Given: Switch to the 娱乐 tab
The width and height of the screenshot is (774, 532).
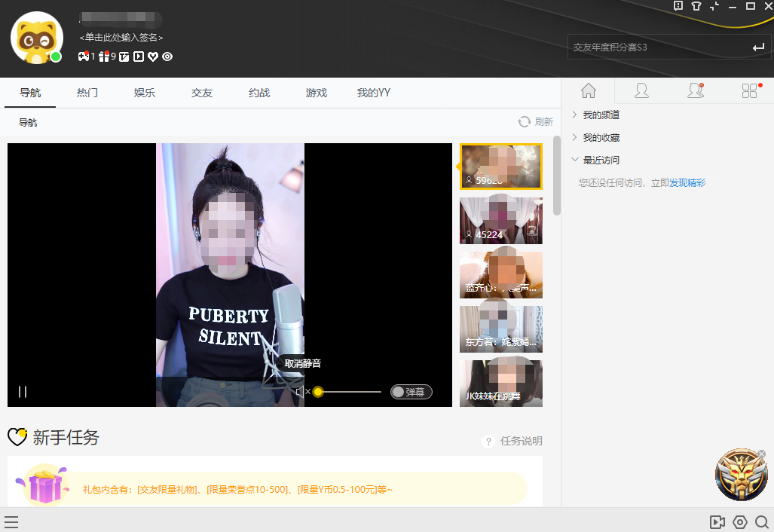Looking at the screenshot, I should coord(144,92).
